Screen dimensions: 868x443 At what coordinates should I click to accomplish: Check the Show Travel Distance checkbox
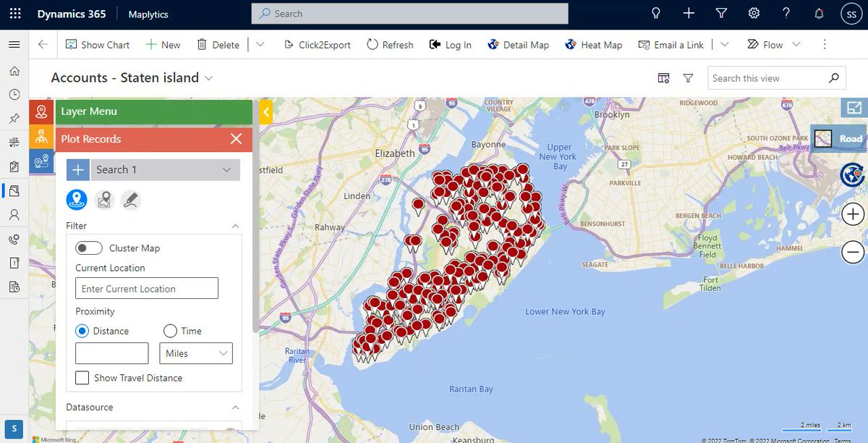tap(82, 377)
